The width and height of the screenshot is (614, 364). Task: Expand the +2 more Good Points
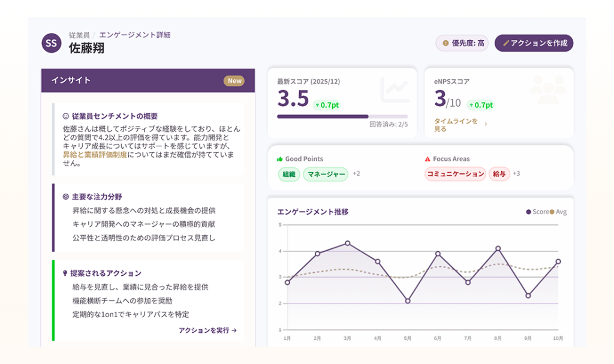coord(356,174)
